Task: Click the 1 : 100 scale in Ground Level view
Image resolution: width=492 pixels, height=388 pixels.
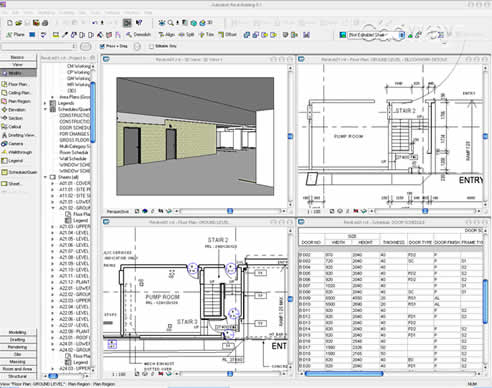Action: click(118, 374)
